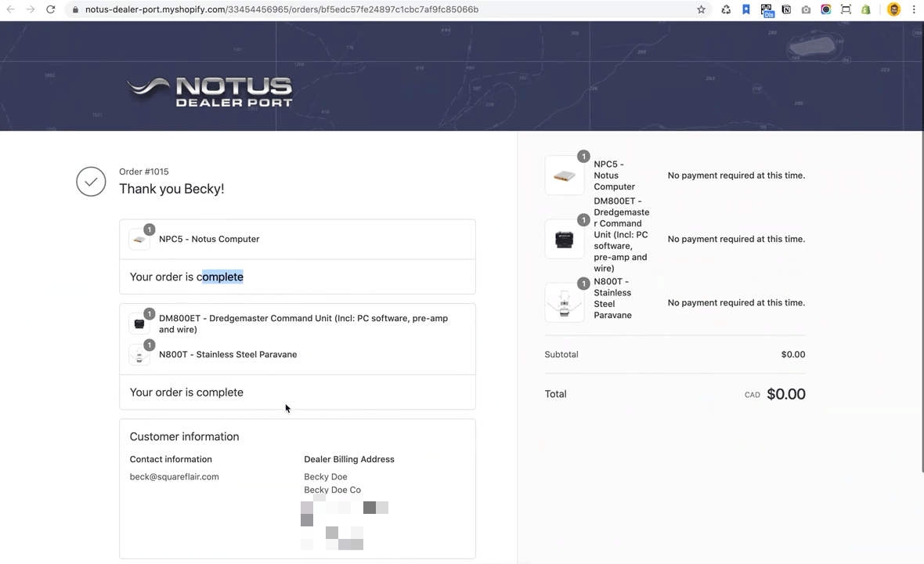Open the recycle-arrows extension icon
Viewport: 924px width, 564px height.
[726, 9]
